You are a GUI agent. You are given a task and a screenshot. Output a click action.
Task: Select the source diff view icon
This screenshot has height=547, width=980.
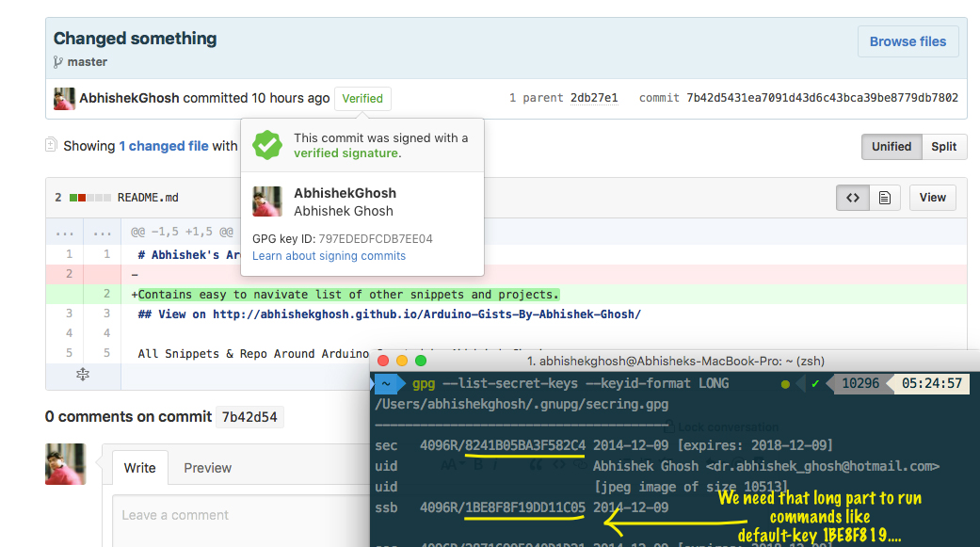(853, 197)
